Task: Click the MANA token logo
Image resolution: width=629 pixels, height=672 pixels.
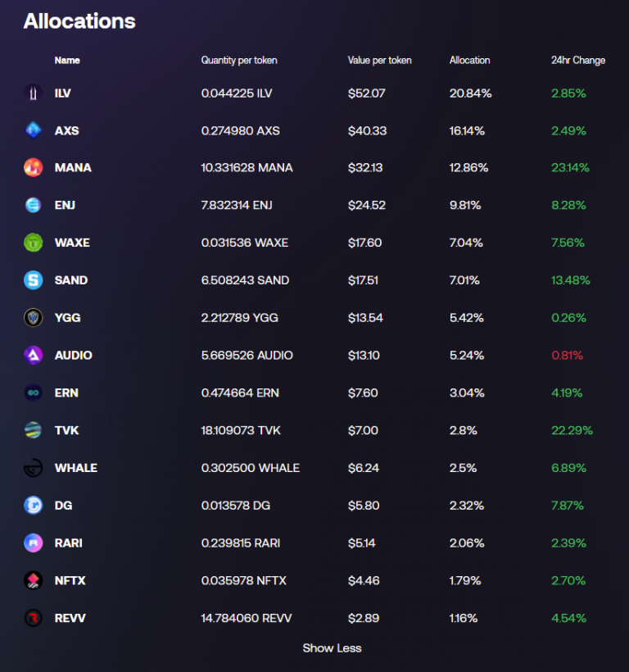Action: coord(33,168)
